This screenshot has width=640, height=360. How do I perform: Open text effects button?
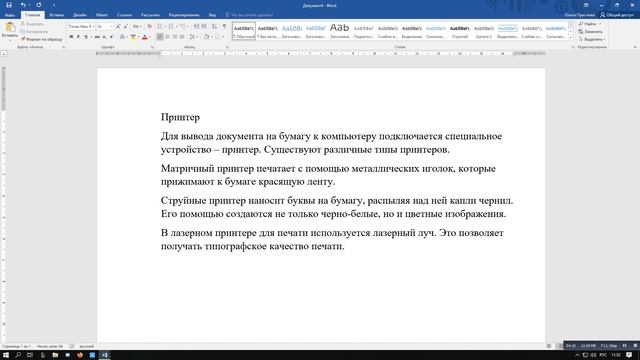coord(122,37)
